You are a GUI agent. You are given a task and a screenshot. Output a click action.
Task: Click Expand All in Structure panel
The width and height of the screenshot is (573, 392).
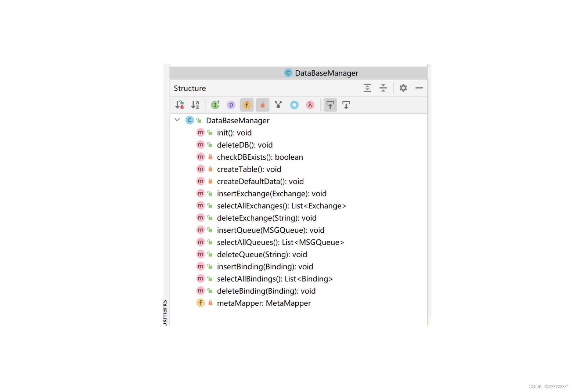(367, 88)
